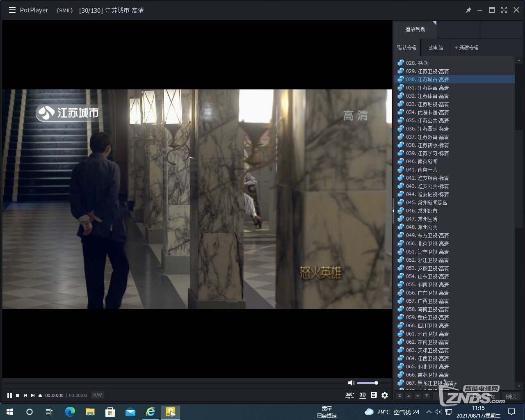
Task: Move selected item to playlist bottom
Action: coord(427,396)
